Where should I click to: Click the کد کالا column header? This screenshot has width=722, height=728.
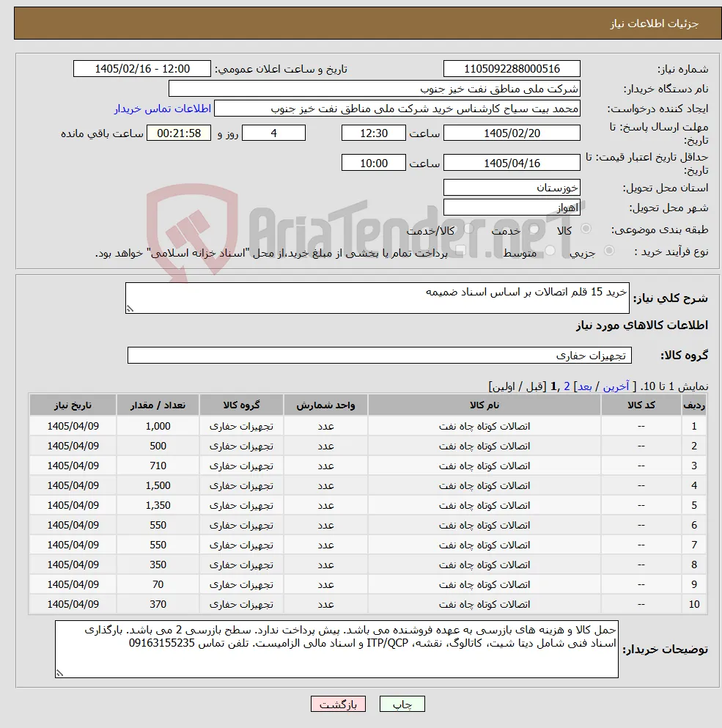[x=641, y=405]
